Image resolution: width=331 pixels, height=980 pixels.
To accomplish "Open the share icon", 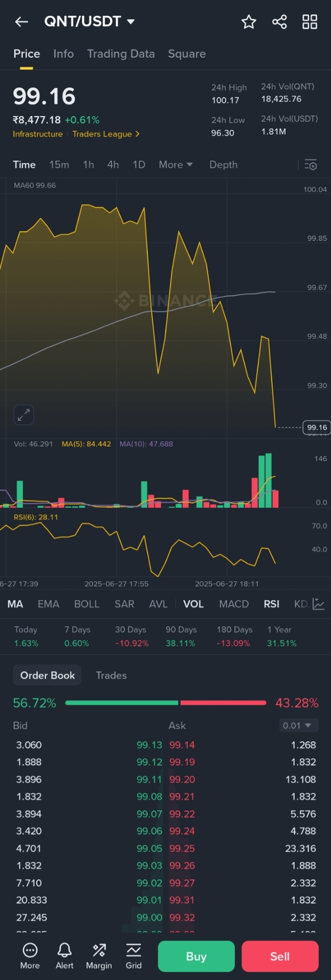I will pyautogui.click(x=279, y=21).
